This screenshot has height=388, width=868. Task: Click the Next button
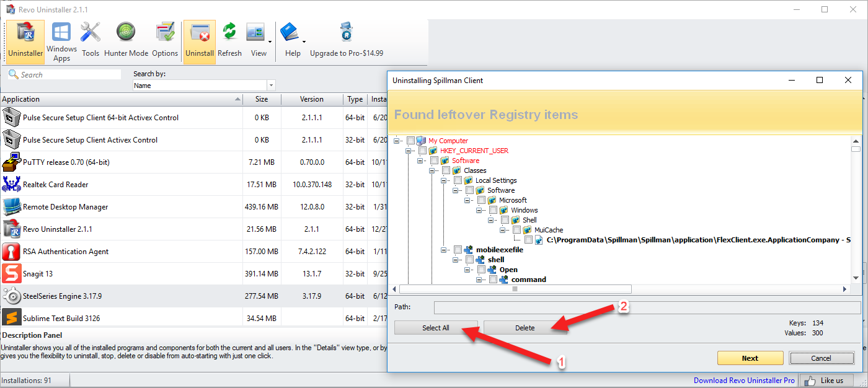coord(750,358)
